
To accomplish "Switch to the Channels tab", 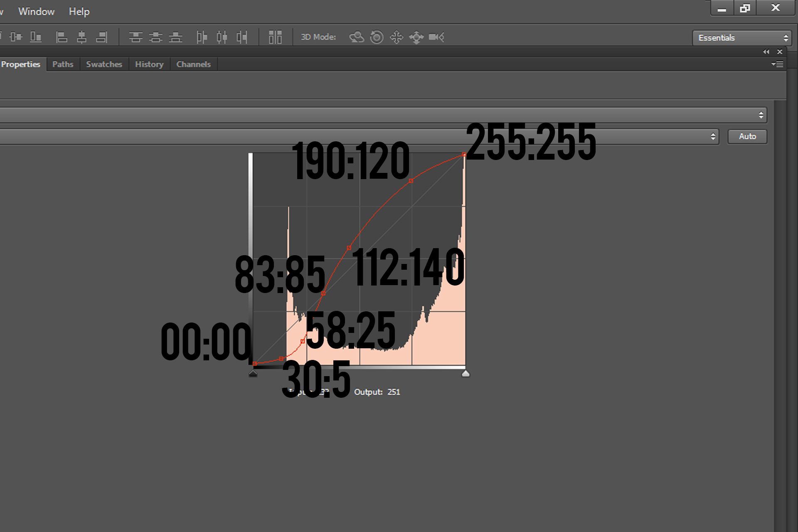I will pos(193,64).
